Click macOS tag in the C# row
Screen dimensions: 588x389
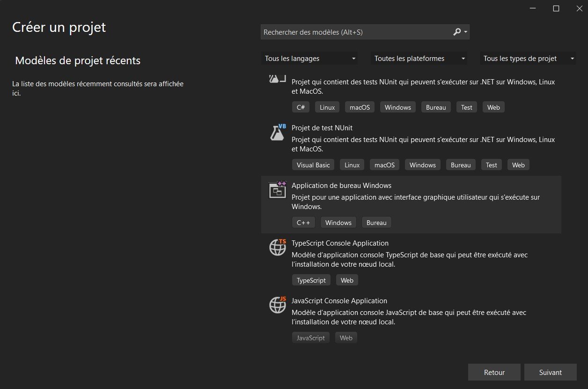[360, 107]
